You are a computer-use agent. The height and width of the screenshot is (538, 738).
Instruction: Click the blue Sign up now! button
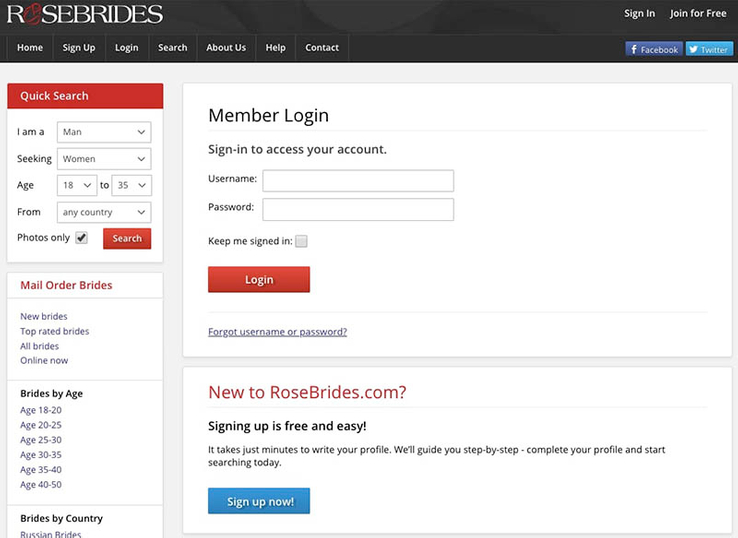(259, 501)
